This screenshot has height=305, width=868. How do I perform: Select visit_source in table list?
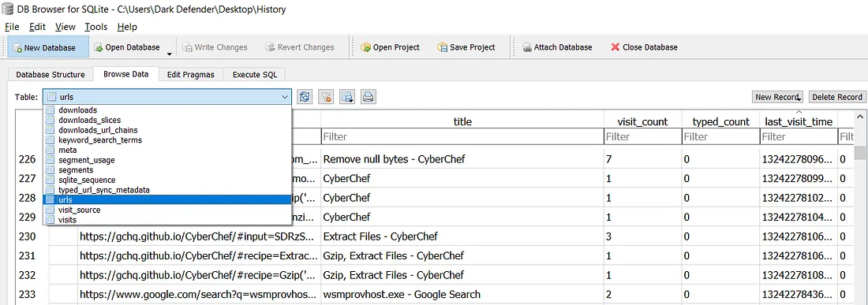coord(167,210)
